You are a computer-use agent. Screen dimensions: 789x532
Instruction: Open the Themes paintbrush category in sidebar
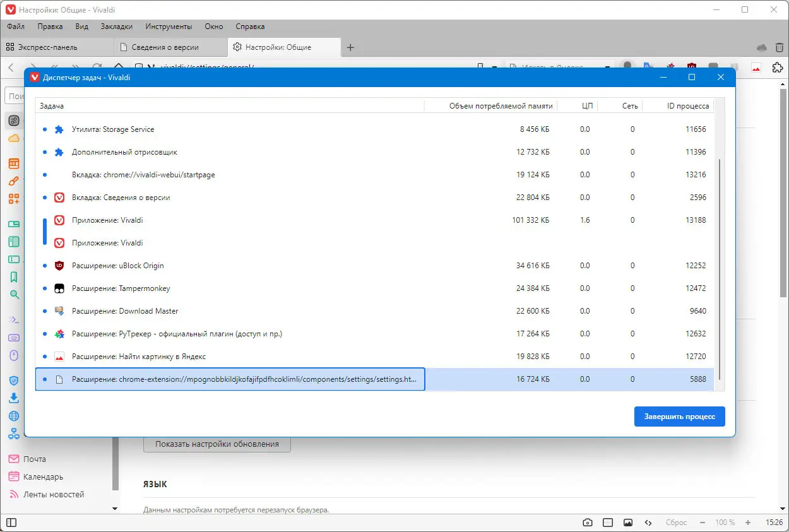click(13, 181)
